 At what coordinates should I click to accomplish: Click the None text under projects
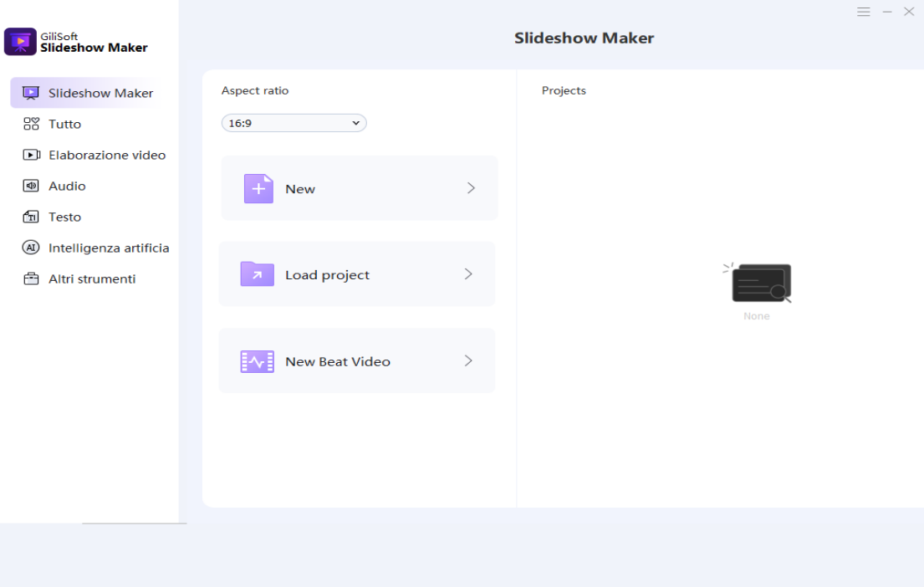pos(757,316)
